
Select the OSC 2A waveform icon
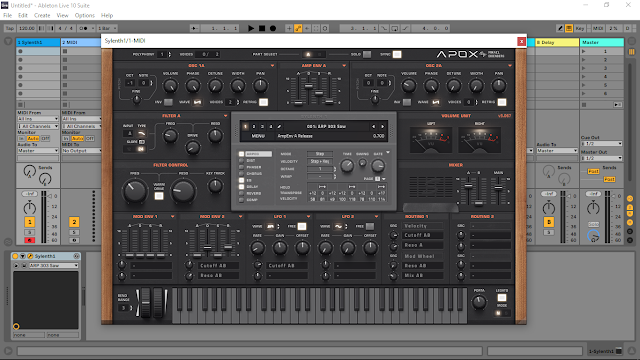436,102
